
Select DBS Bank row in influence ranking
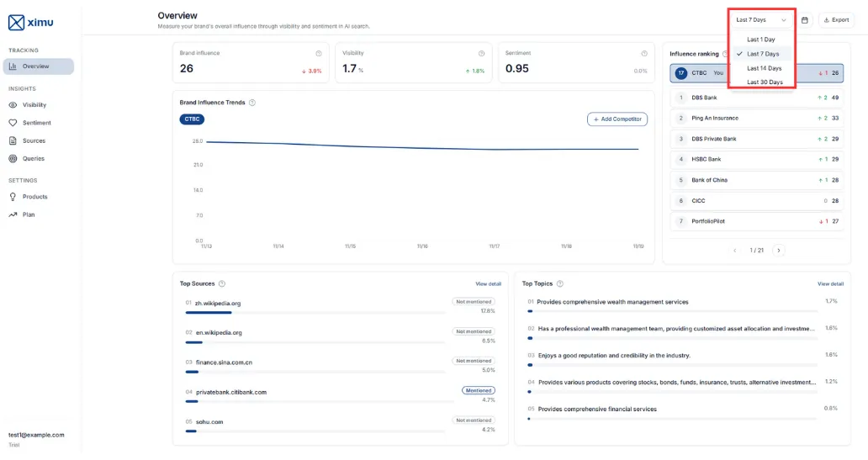pos(757,98)
